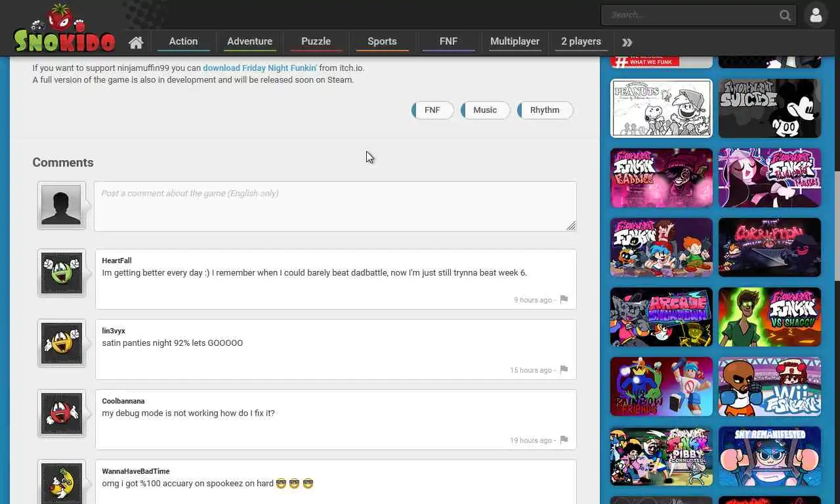Click lin3vyx's avatar icon
840x504 pixels.
[x=61, y=343]
